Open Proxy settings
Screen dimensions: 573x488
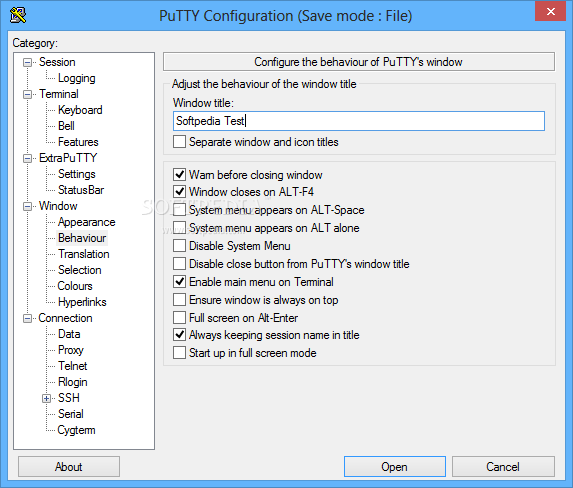(x=71, y=350)
